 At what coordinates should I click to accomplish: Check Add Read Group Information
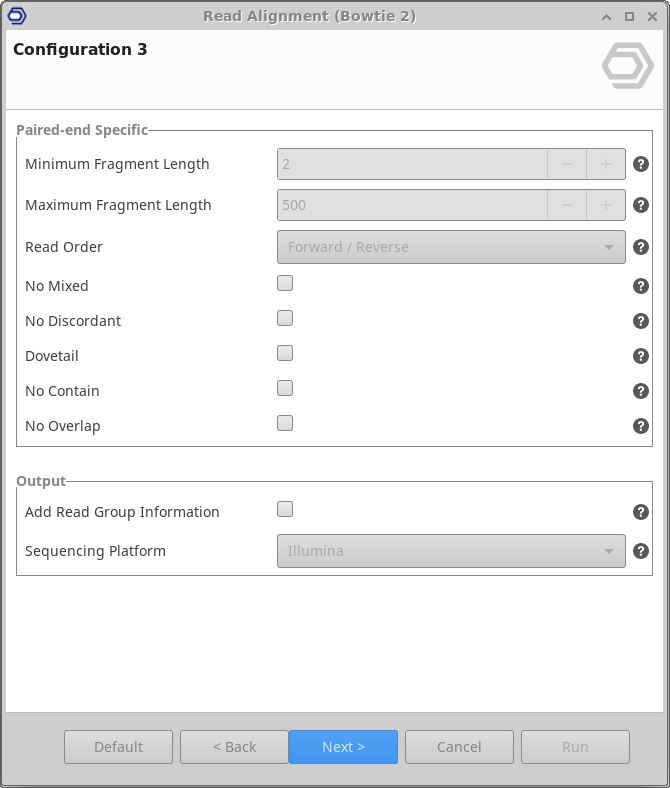point(285,509)
